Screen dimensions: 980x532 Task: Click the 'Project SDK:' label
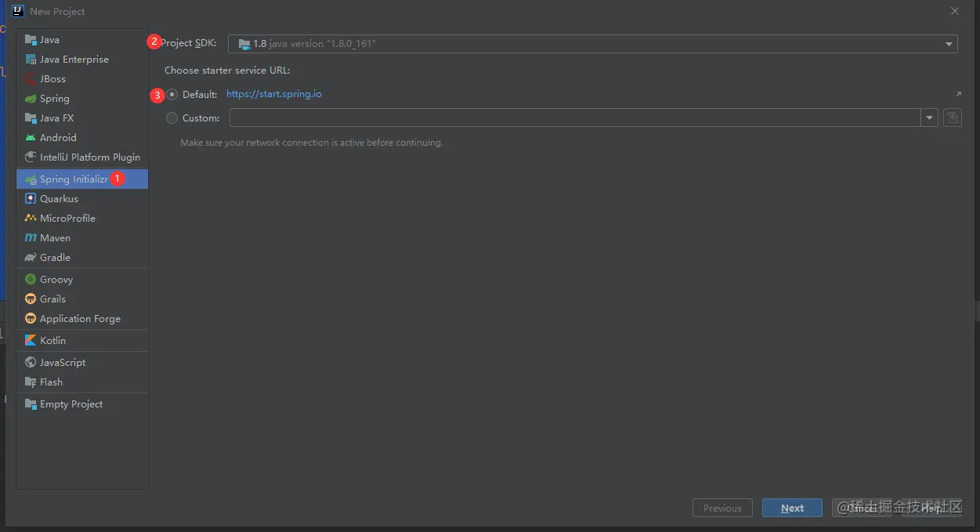pos(189,43)
